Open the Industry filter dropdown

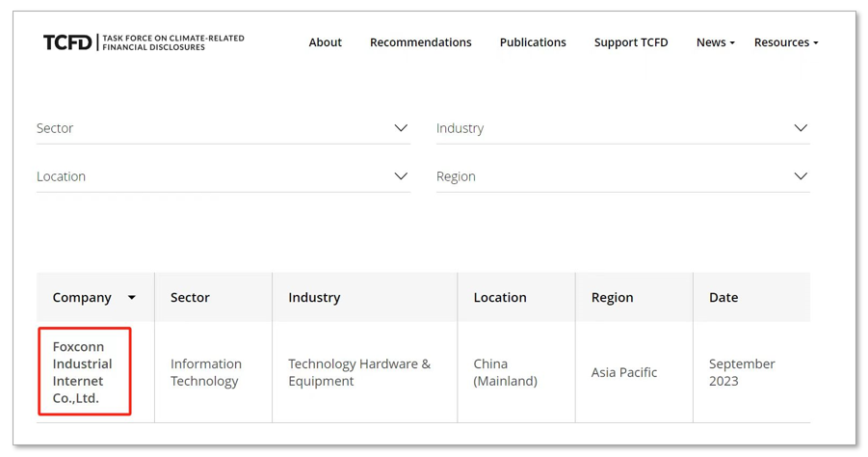pyautogui.click(x=612, y=128)
